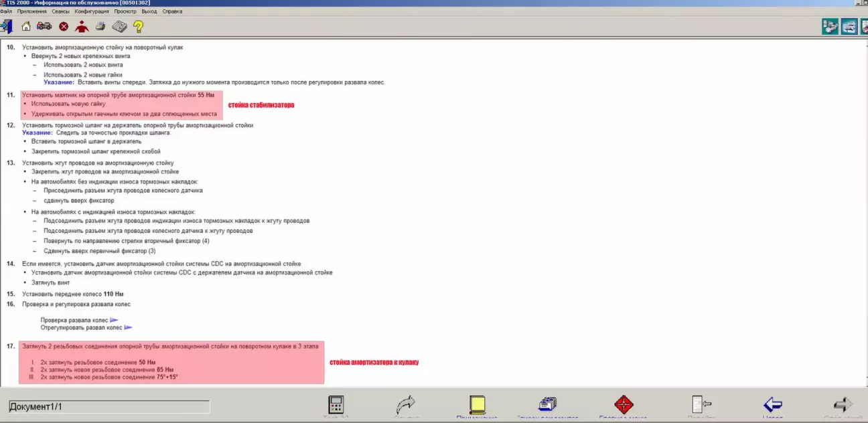Click the red circle X icon

pos(64,27)
